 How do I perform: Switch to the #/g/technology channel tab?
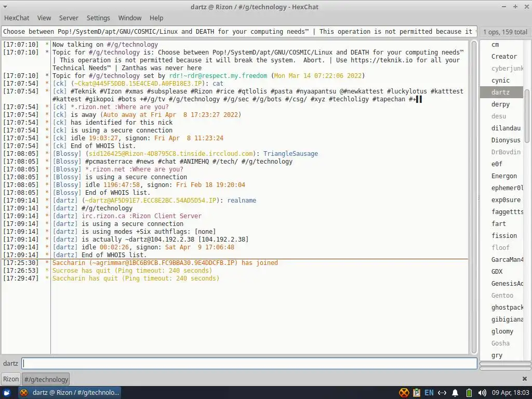46,379
